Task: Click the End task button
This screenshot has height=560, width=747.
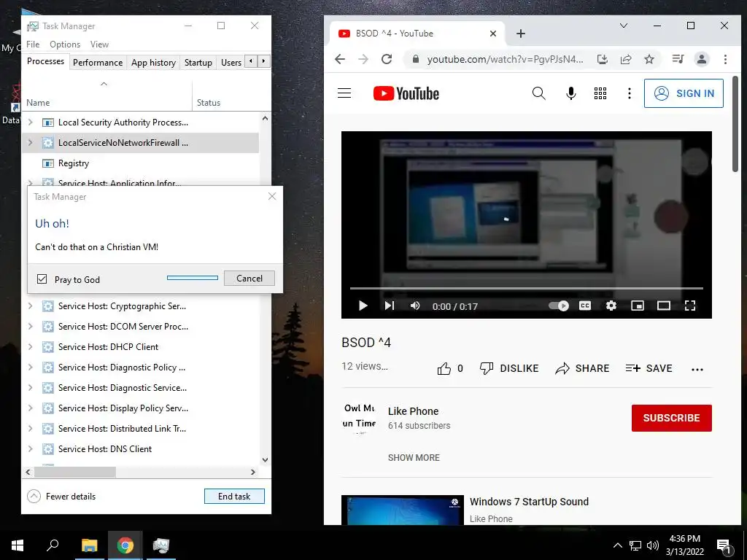Action: (234, 496)
